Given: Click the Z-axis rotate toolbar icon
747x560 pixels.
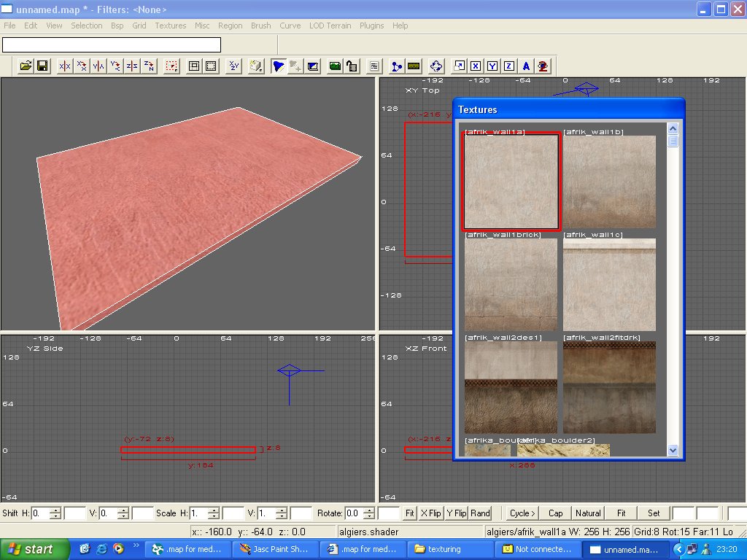Looking at the screenshot, I should coord(149,66).
